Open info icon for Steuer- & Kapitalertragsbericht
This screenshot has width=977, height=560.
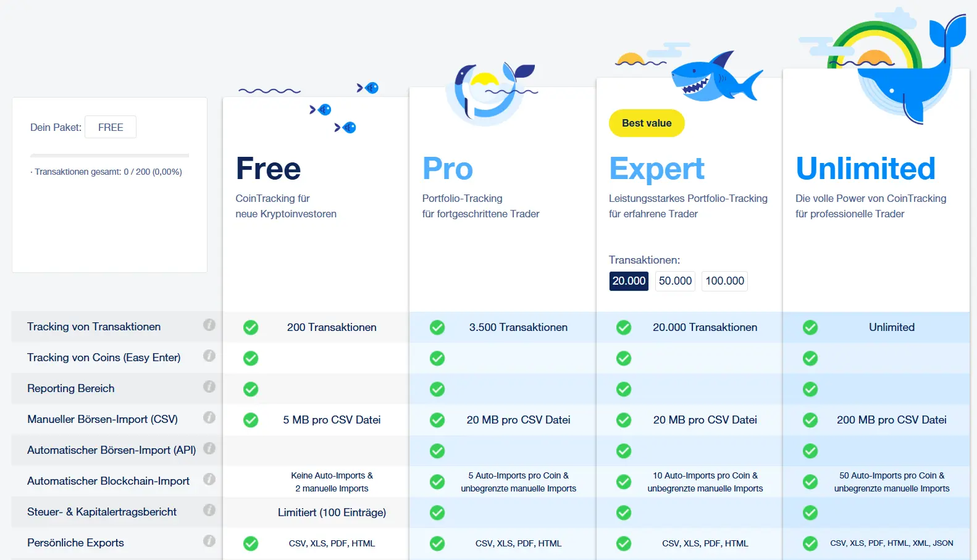209,510
